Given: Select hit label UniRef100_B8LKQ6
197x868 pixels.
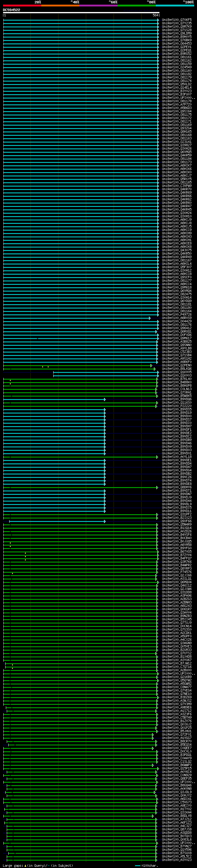Looking at the screenshot, I should [x=177, y=369].
